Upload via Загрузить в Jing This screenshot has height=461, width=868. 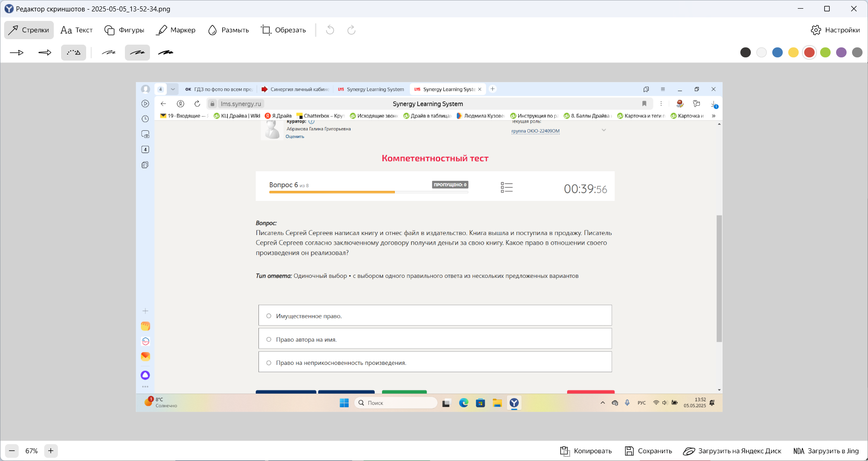point(826,451)
